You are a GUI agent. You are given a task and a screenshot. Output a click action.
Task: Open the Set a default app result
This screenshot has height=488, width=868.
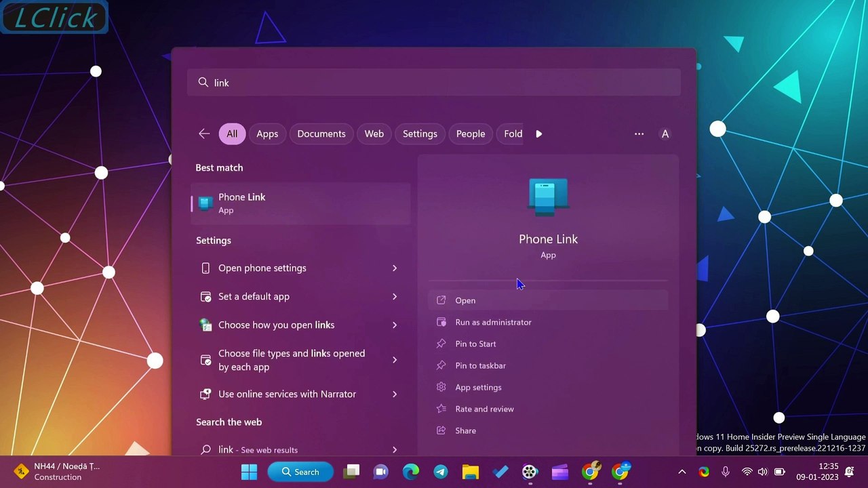click(x=301, y=297)
